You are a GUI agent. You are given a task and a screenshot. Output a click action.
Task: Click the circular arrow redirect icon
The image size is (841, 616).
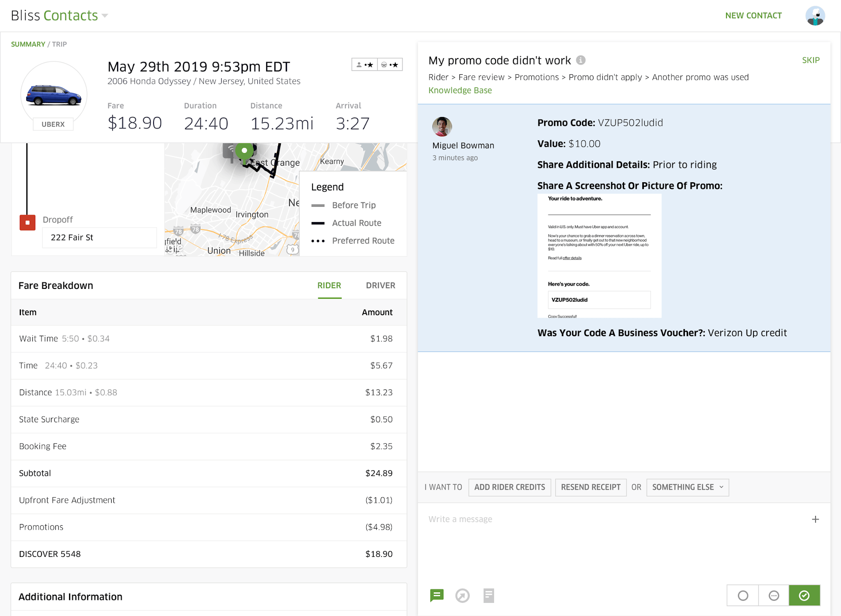pyautogui.click(x=462, y=595)
